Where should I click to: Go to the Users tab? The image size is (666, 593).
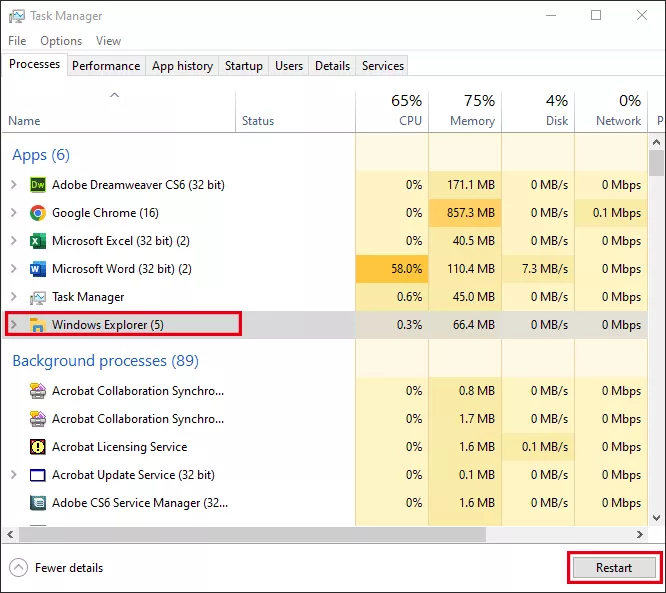pos(289,66)
